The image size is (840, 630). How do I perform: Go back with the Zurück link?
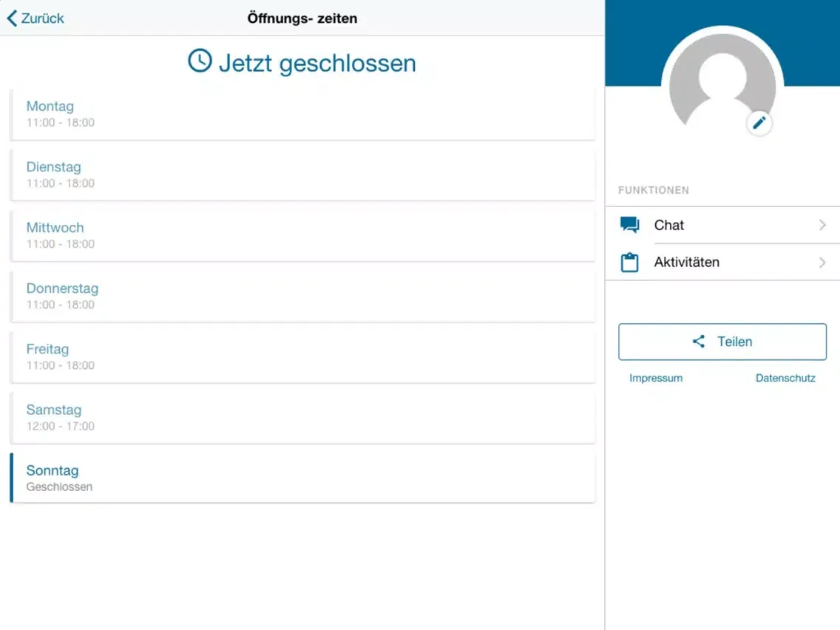tap(42, 18)
